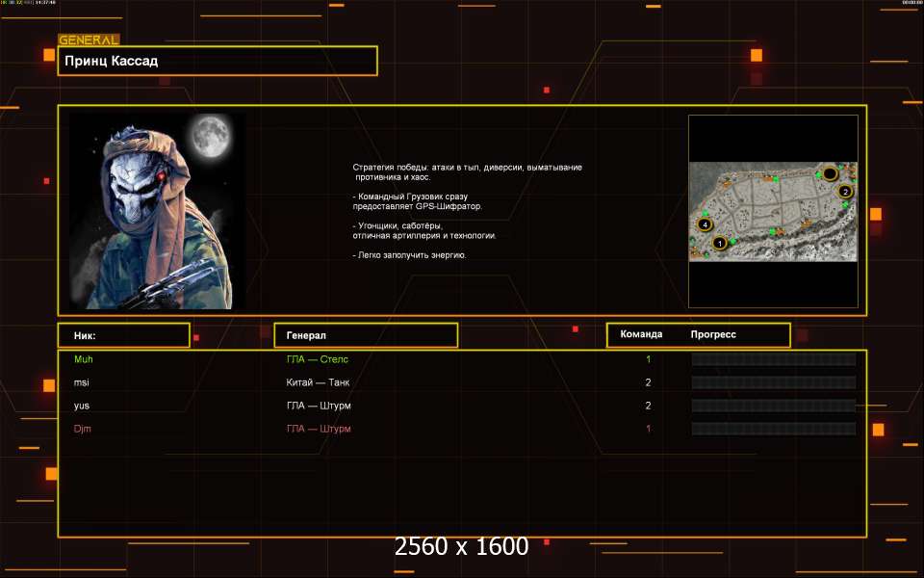Click the Команда column header
This screenshot has width=924, height=578.
click(641, 335)
